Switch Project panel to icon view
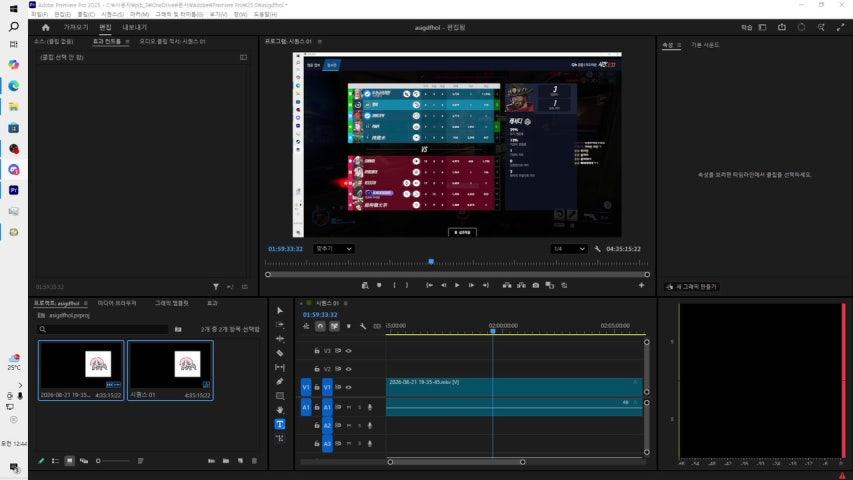The height and width of the screenshot is (480, 853). tap(70, 461)
